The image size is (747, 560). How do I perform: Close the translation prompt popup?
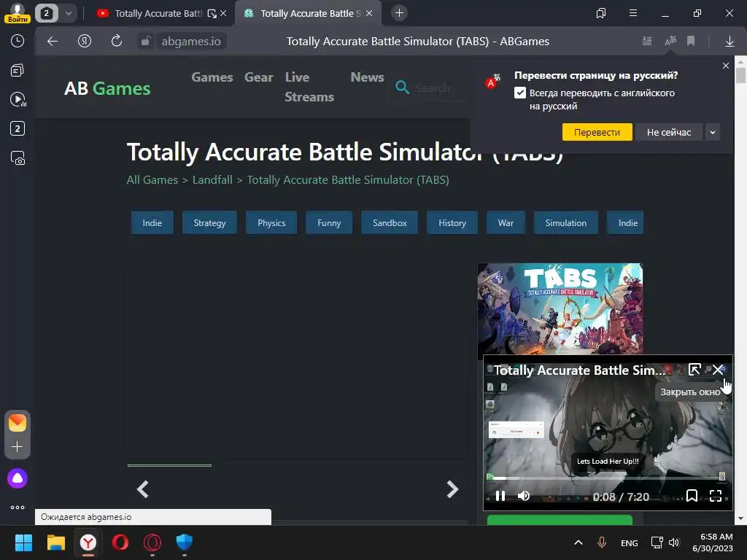pyautogui.click(x=726, y=66)
